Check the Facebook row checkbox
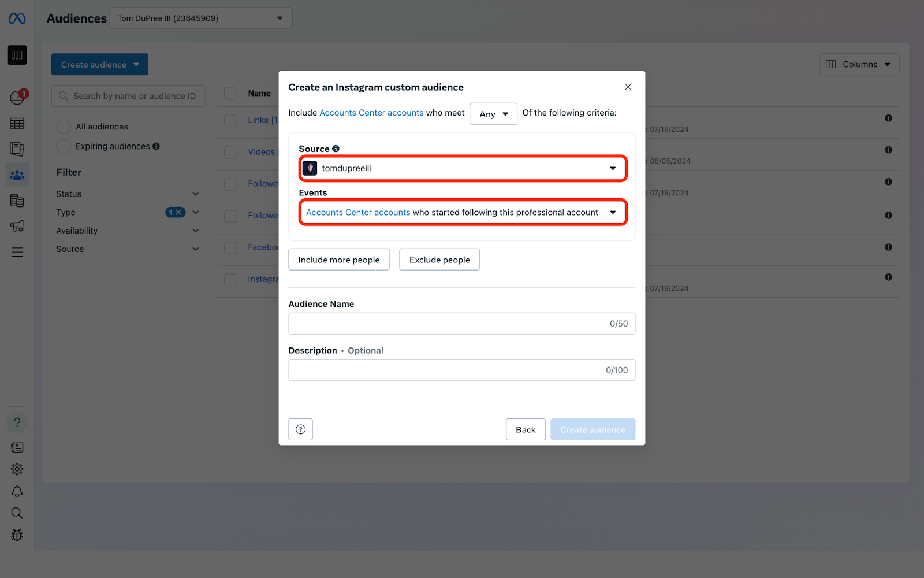Viewport: 924px width, 578px height. (230, 247)
